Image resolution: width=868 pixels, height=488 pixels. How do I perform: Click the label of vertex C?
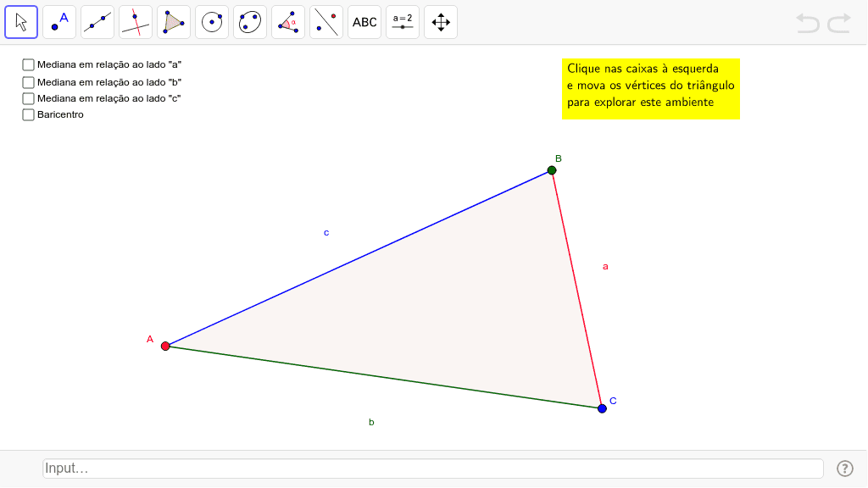pyautogui.click(x=614, y=401)
